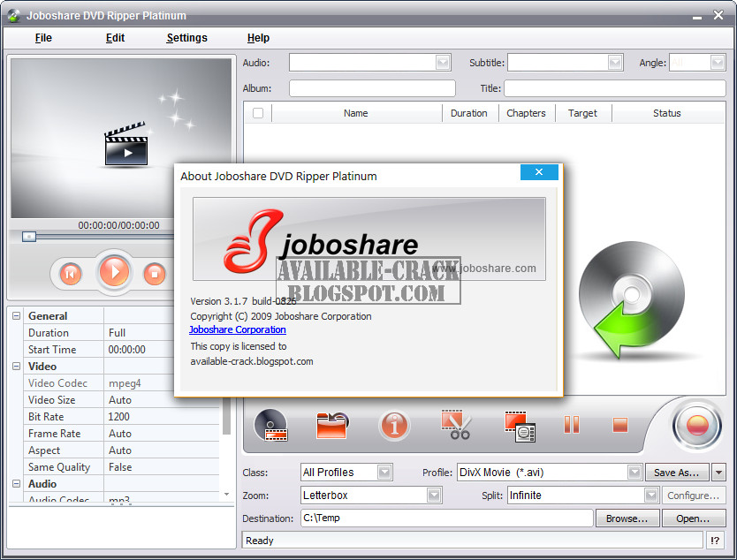
Task: Collapse the Video property group
Action: (17, 366)
